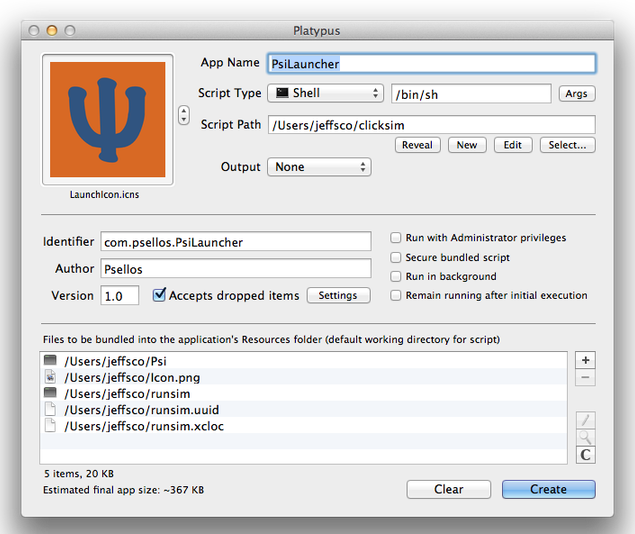Click the icon selector stepper arrows
635x534 pixels.
point(183,115)
